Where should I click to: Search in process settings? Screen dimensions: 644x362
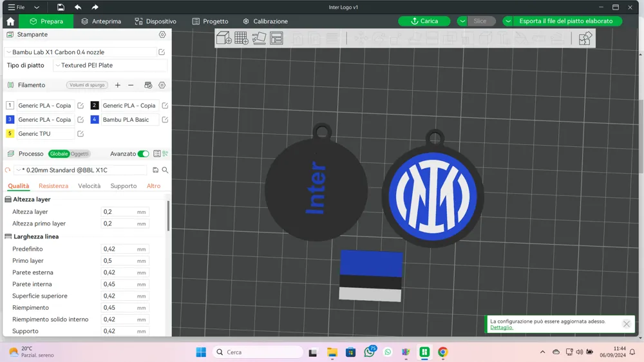[165, 170]
